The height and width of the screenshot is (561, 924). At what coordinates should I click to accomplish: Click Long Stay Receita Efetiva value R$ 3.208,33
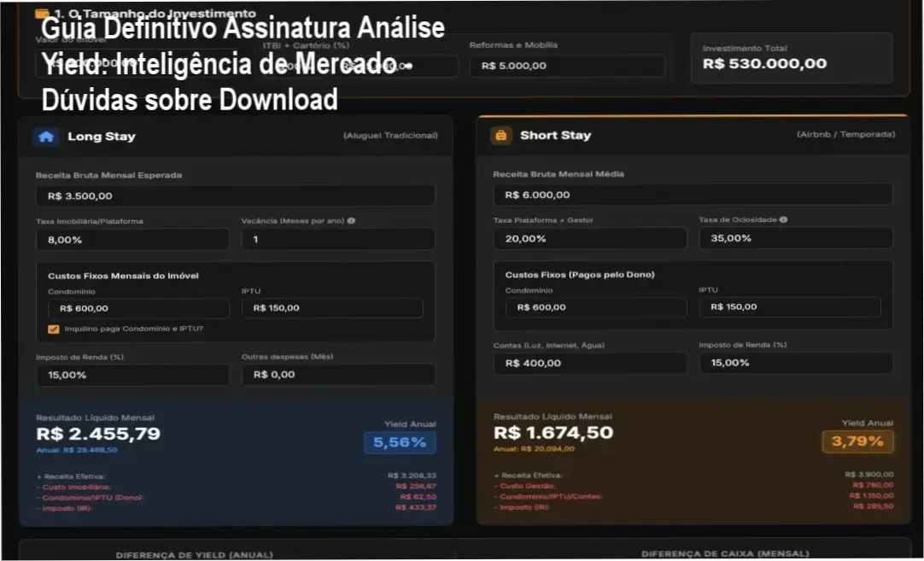point(412,476)
